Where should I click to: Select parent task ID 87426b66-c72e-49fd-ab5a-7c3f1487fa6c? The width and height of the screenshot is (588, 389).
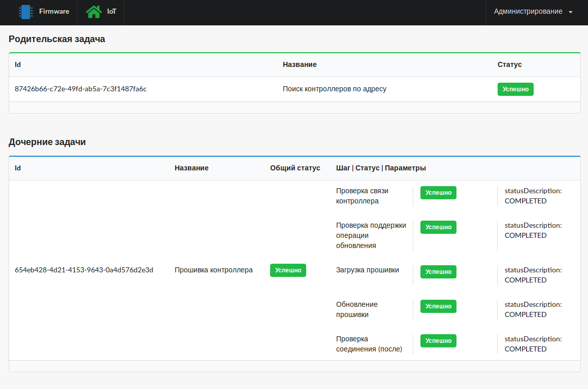81,89
